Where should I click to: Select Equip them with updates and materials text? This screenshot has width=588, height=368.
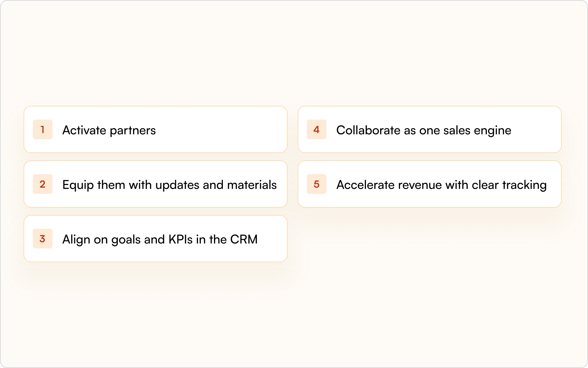(x=170, y=185)
